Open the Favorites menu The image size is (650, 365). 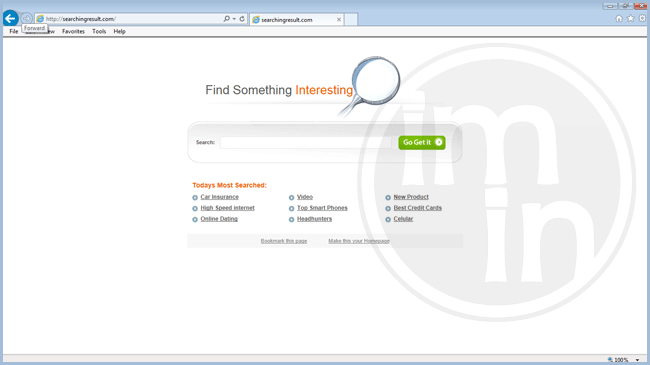click(73, 31)
